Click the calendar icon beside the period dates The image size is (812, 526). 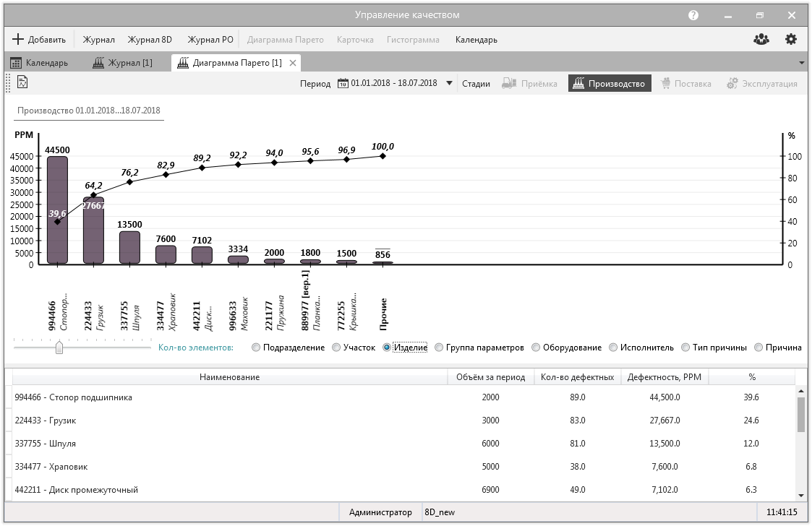(343, 84)
